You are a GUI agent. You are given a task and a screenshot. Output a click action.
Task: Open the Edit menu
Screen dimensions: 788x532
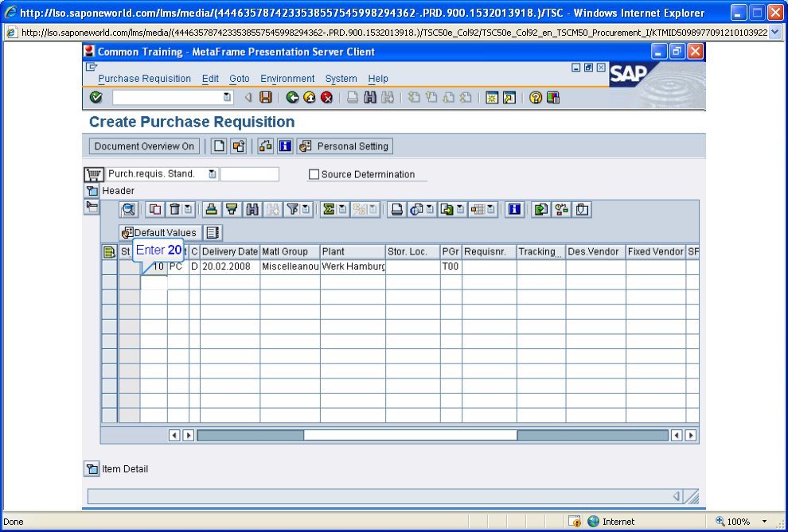pos(210,79)
